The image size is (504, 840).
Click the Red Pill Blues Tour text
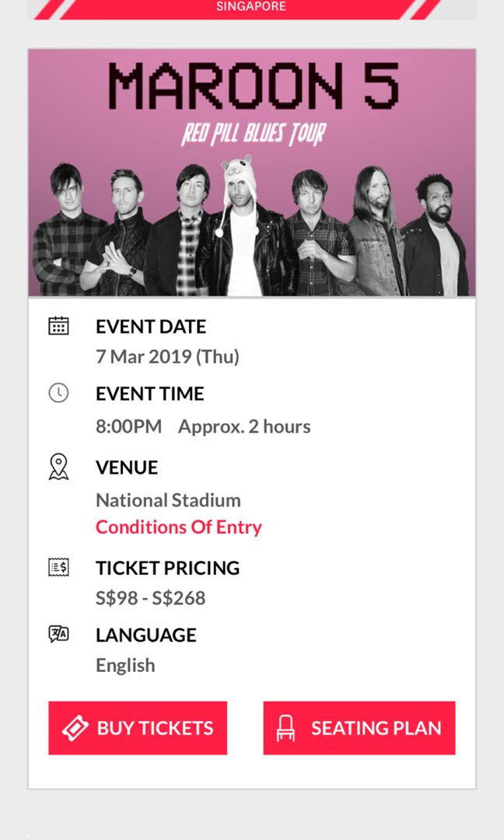(x=252, y=132)
